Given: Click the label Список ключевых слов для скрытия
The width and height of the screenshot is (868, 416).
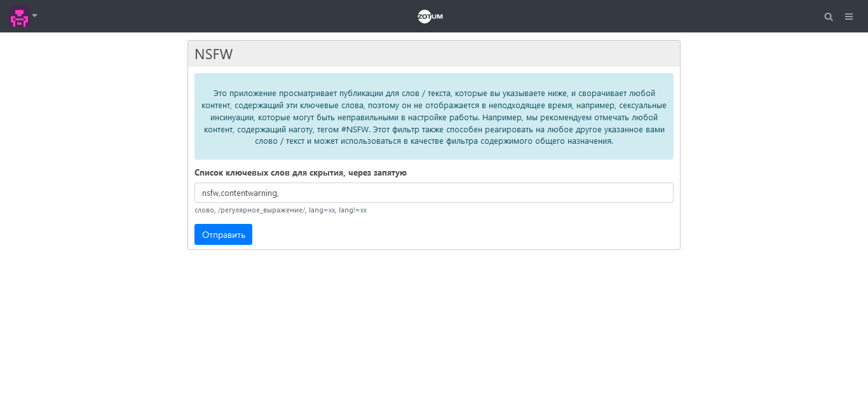Looking at the screenshot, I should tap(301, 172).
